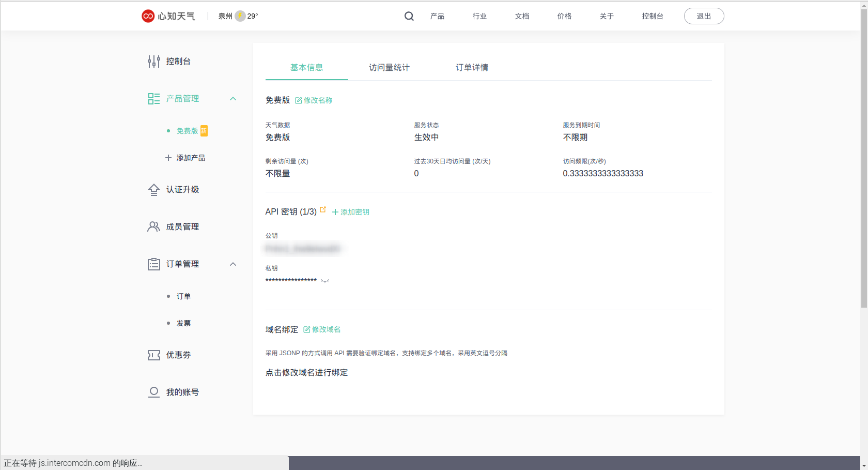Click 添加密钥 to add a key
Image resolution: width=868 pixels, height=470 pixels.
[x=350, y=211]
